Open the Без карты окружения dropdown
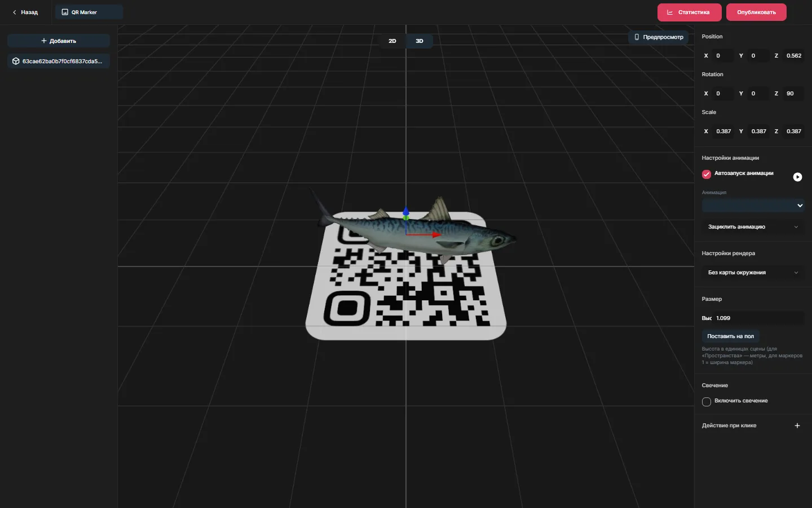Image resolution: width=812 pixels, height=508 pixels. (x=753, y=273)
